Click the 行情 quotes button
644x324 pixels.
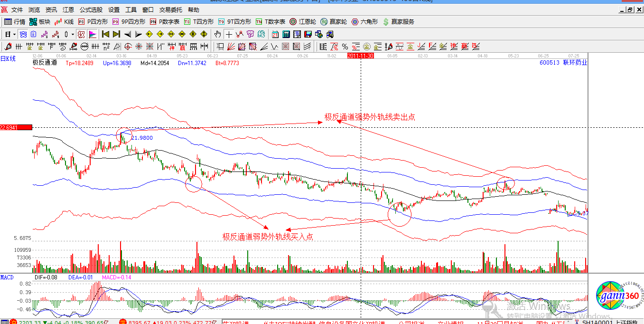[15, 21]
